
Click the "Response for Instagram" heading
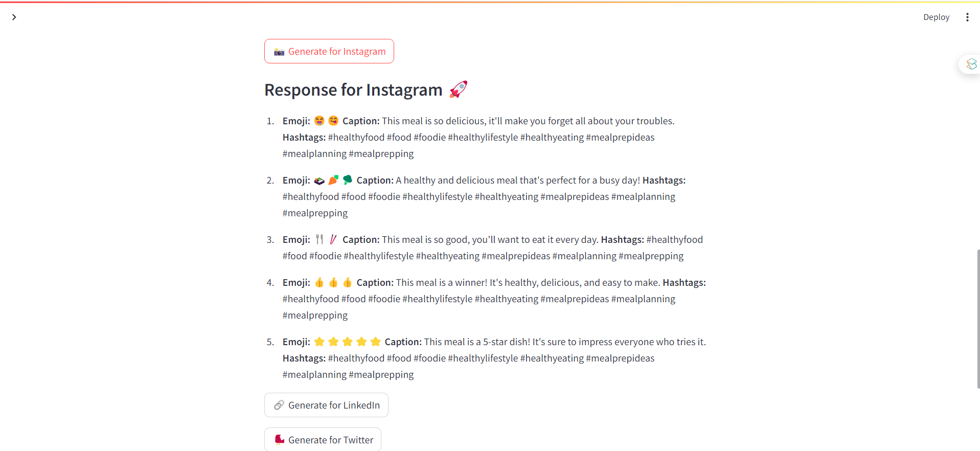tap(353, 90)
